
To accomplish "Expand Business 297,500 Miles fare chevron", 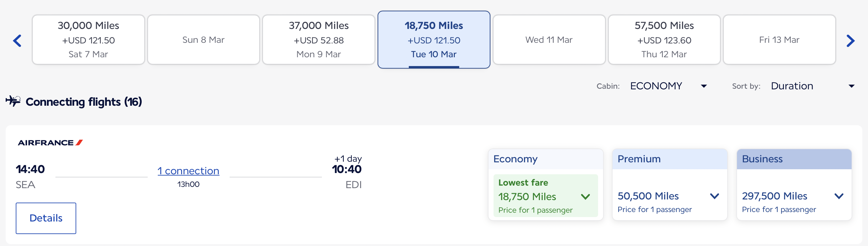I will point(839,196).
